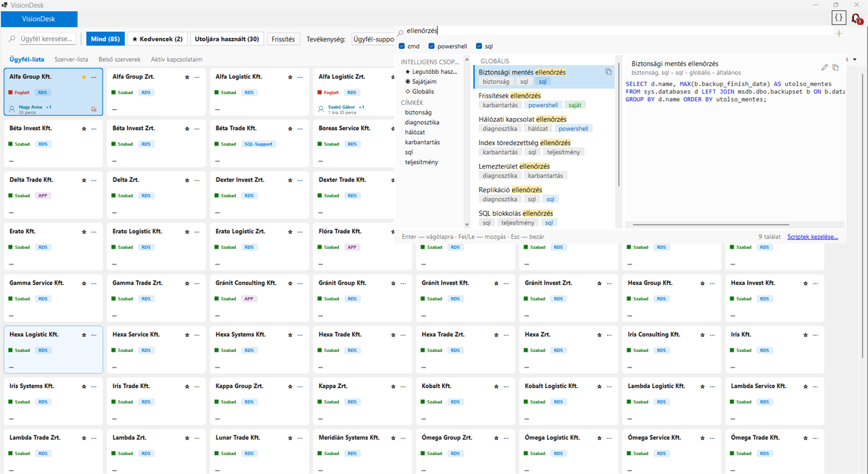Image resolution: width=868 pixels, height=474 pixels.
Task: Edit the Biztonsági mentés ellenőrzés script with pencil
Action: 825,67
